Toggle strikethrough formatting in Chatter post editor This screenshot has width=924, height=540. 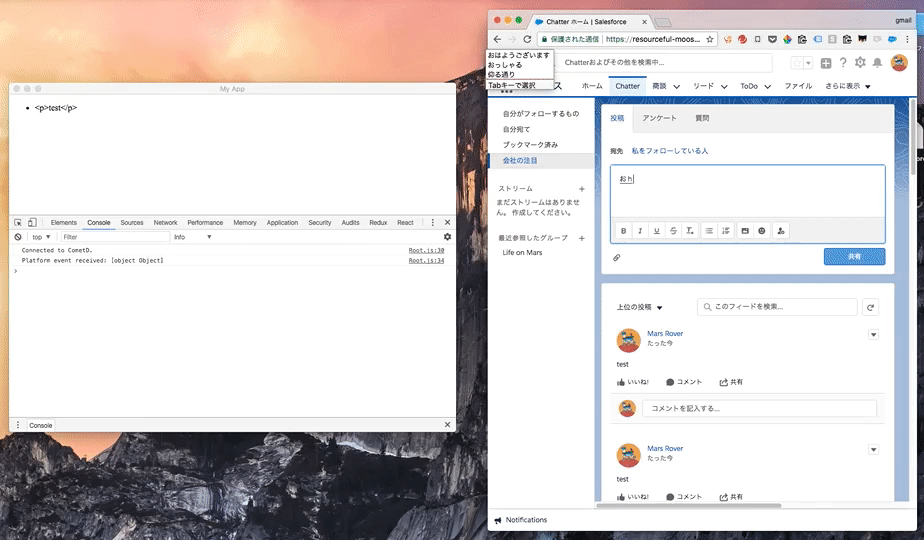(673, 231)
